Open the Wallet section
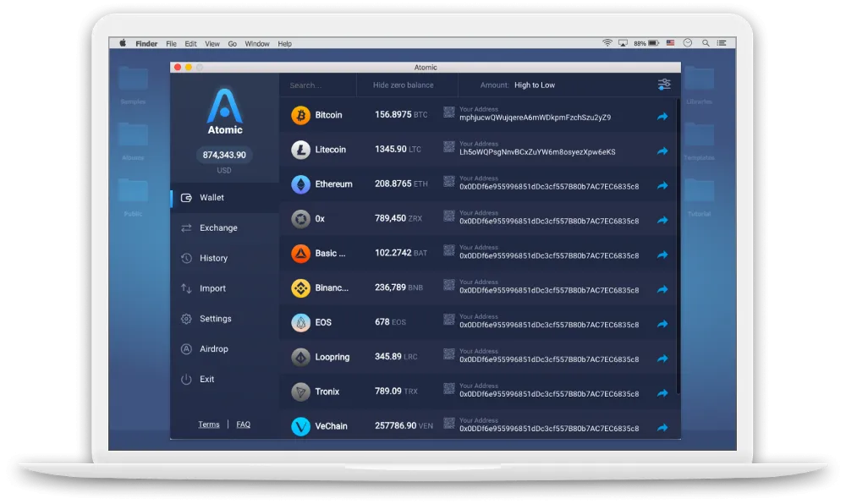This screenshot has height=504, width=846. tap(224, 198)
